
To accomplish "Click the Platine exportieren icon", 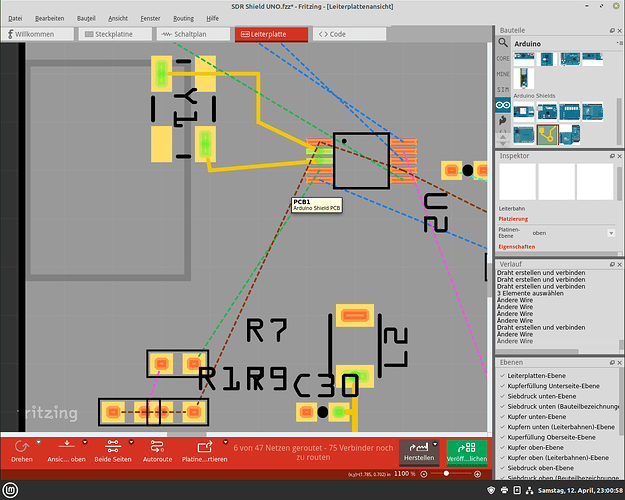I will pyautogui.click(x=204, y=447).
